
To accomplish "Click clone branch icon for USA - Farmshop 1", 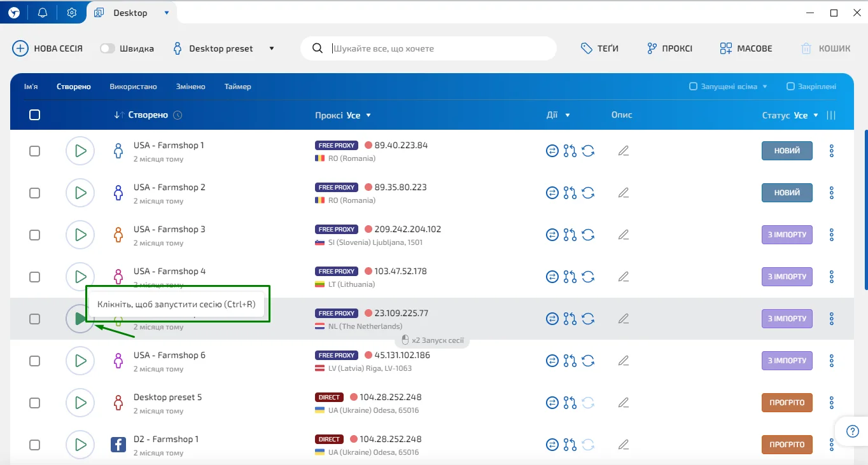I will [570, 151].
